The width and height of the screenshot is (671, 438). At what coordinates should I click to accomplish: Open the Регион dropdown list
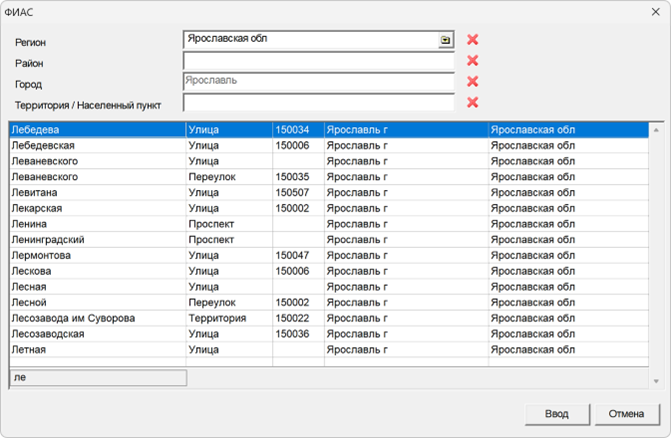click(445, 40)
